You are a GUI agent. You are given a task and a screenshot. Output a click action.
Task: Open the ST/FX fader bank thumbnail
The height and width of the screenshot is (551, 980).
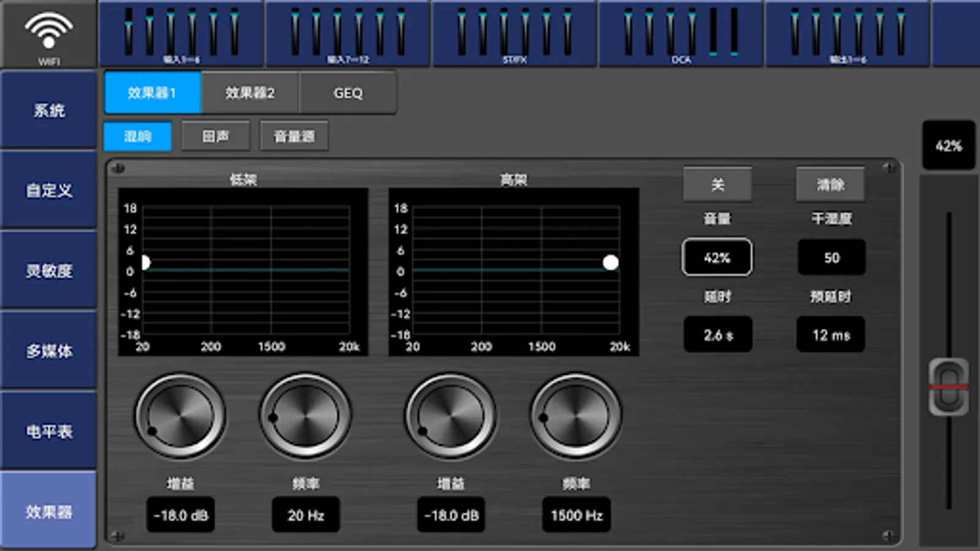click(x=514, y=33)
